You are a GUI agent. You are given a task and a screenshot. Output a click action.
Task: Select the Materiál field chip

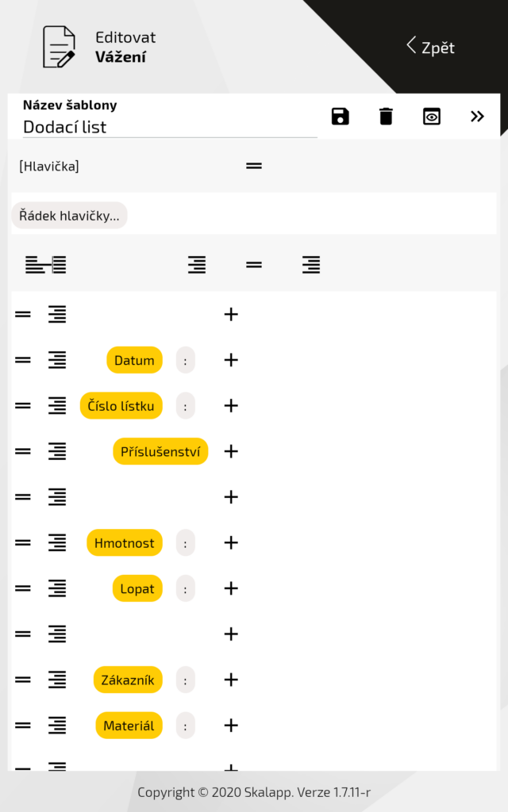(129, 726)
